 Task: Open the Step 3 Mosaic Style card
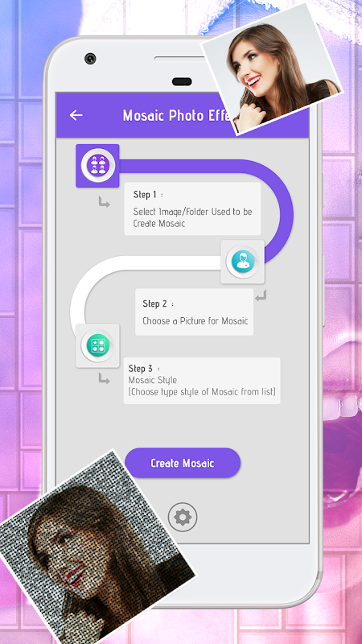[x=202, y=381]
